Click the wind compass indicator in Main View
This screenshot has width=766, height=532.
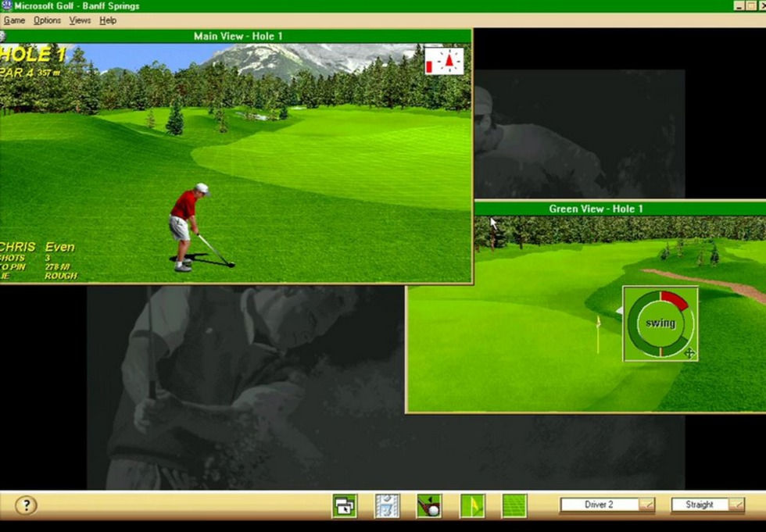444,61
